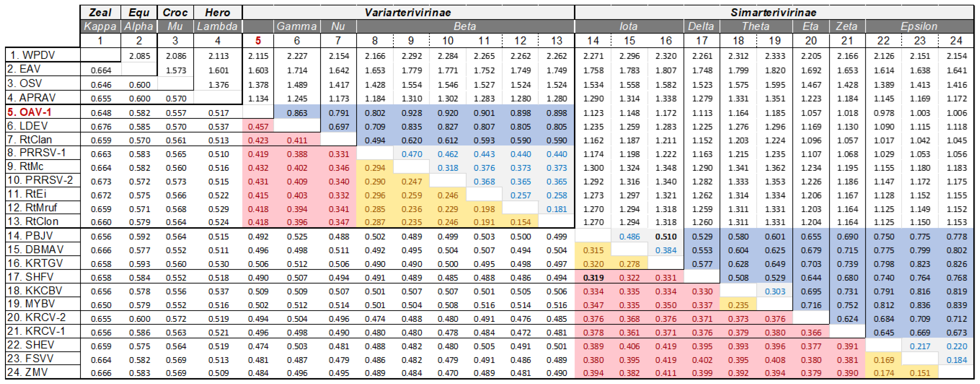This screenshot has height=384, width=980.
Task: Select the Kappa genus header
Action: pos(100,26)
